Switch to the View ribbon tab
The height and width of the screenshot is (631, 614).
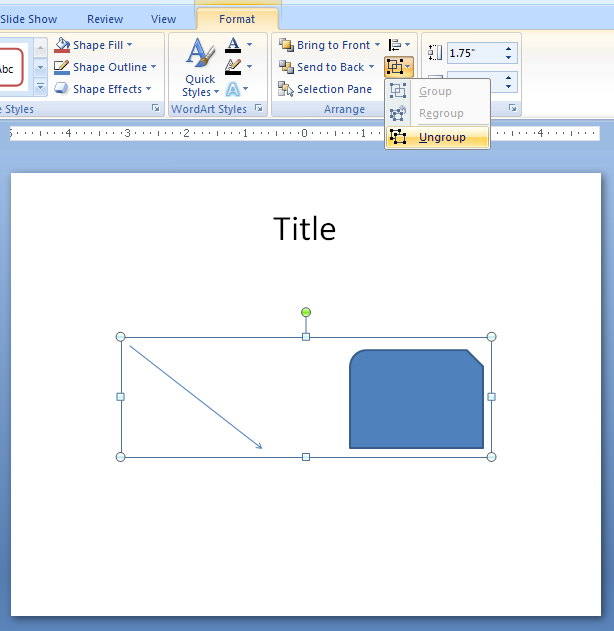tap(163, 19)
